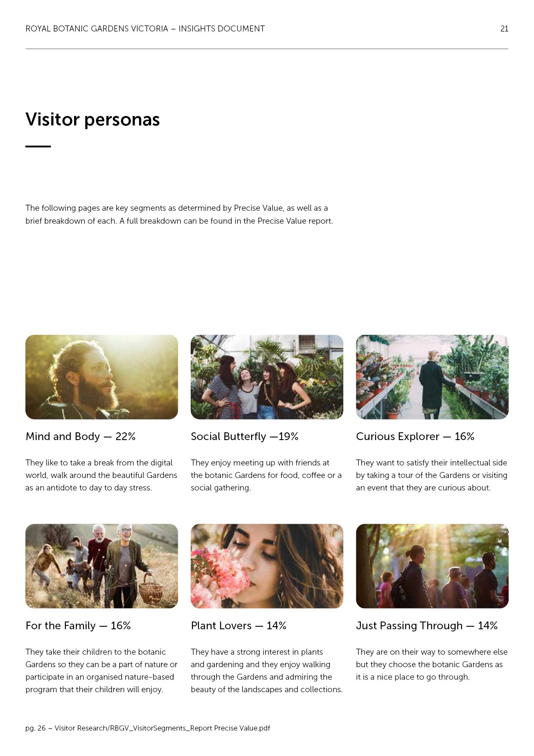Click the intro paragraph about Precise Value segments
The image size is (534, 756).
179,214
